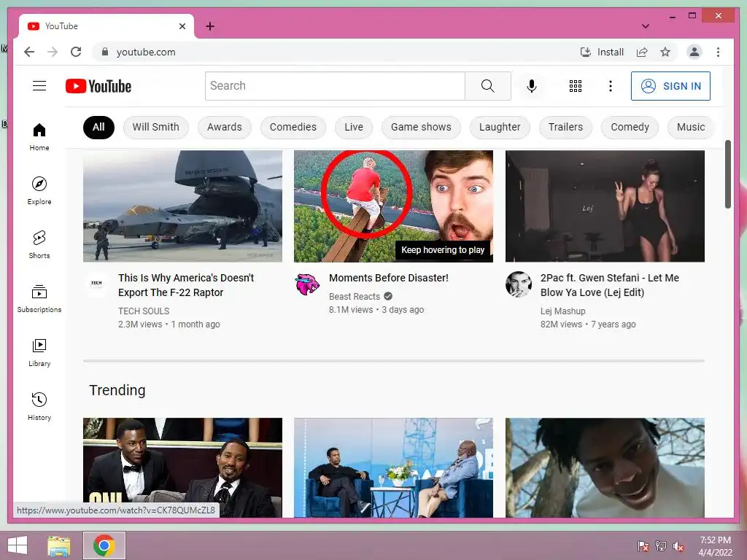Viewport: 747px width, 560px height.
Task: View site info padlock icon
Action: click(105, 52)
